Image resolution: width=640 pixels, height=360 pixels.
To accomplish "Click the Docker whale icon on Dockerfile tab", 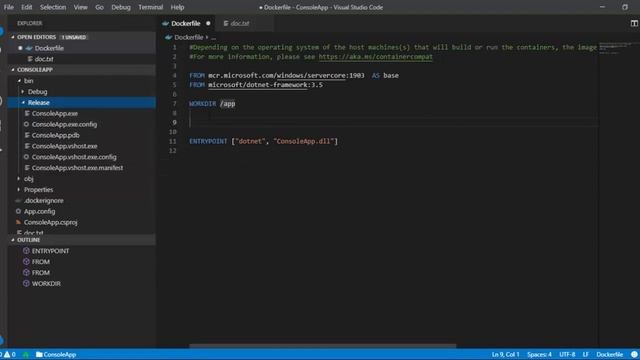I will tap(165, 23).
